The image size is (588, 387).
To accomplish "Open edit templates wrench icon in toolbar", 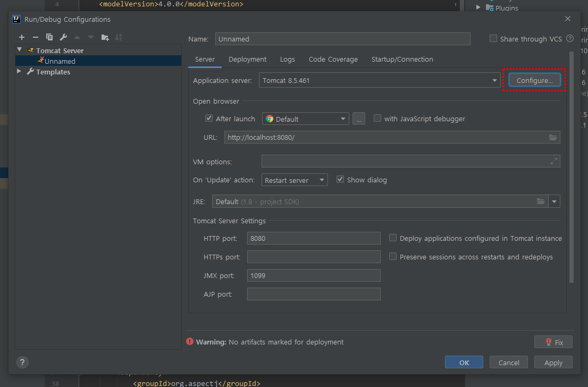I will tap(63, 37).
